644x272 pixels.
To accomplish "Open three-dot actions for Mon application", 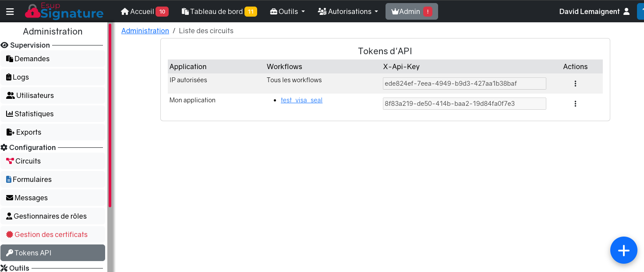I will tap(575, 104).
